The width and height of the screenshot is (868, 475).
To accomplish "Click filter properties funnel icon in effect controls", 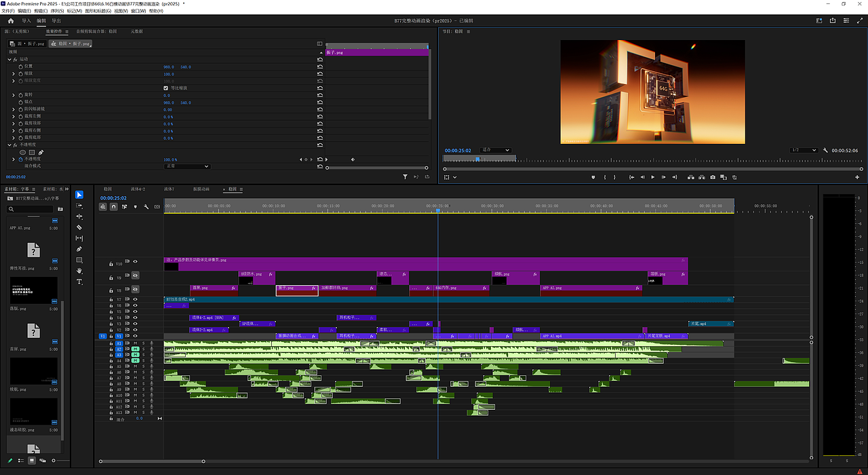I will [406, 176].
